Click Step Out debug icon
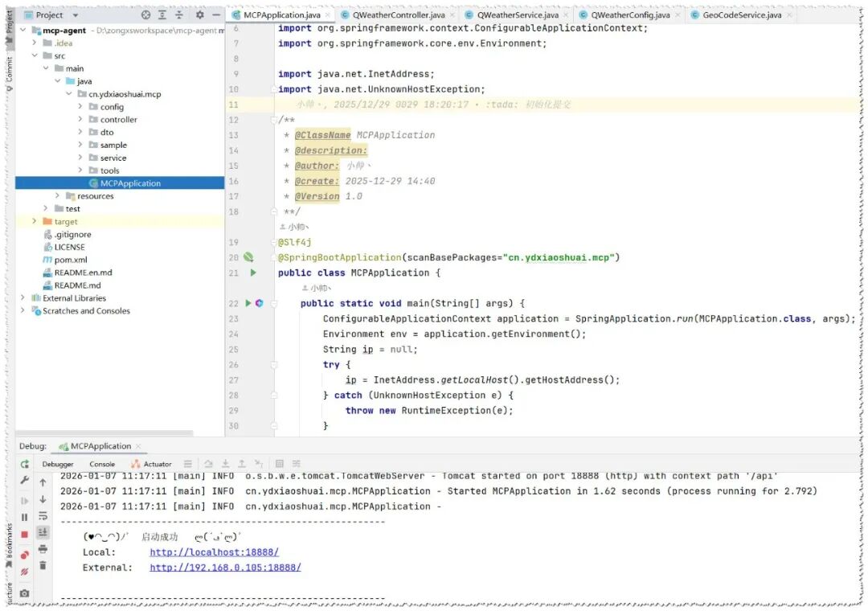The image size is (868, 611). 242,464
